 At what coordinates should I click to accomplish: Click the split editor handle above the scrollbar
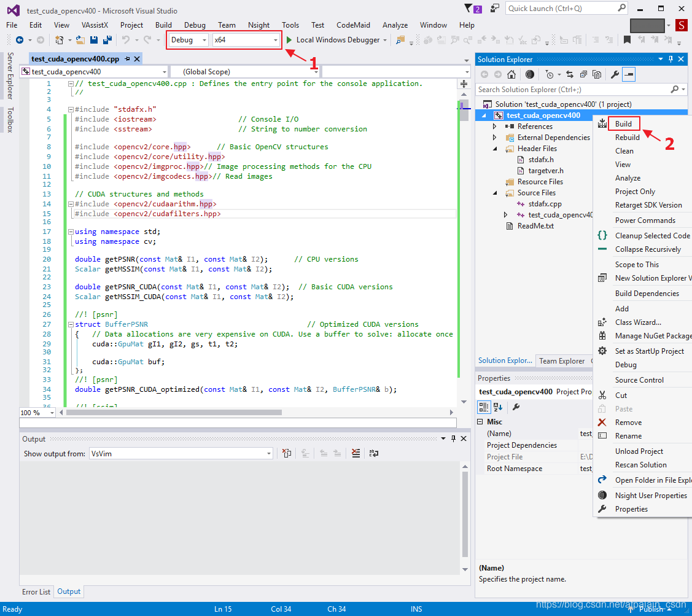click(464, 84)
